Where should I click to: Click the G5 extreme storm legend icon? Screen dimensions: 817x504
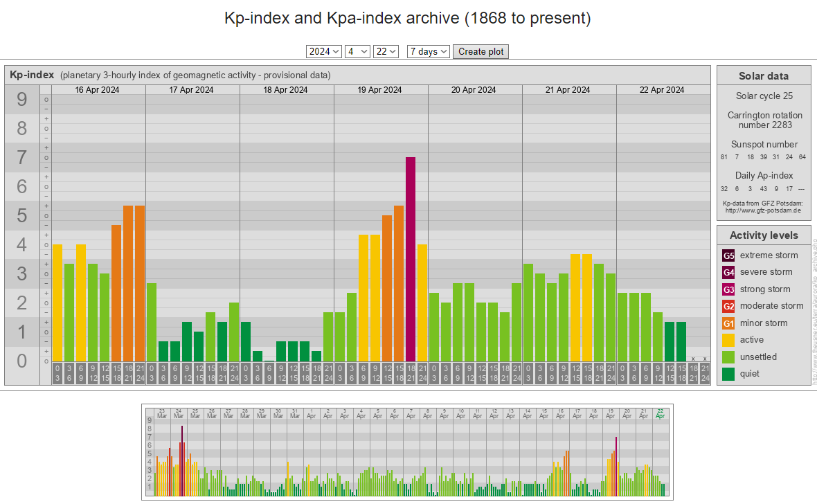[x=728, y=255]
